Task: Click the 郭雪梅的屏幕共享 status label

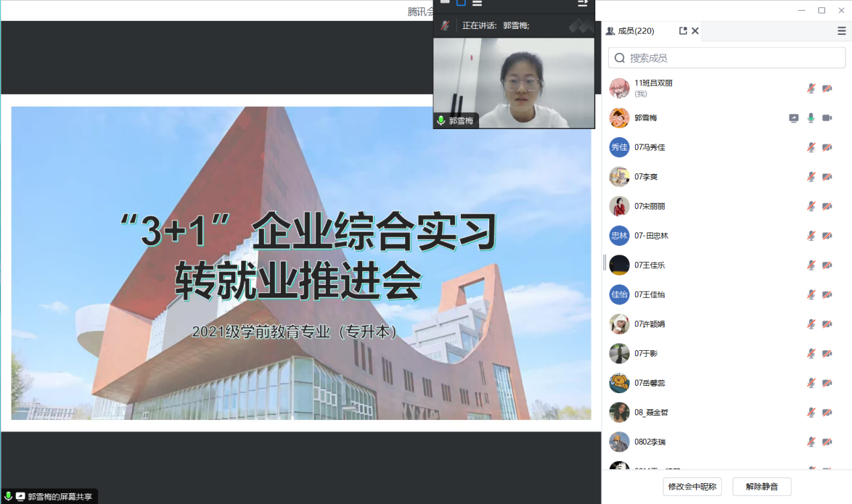Action: click(x=60, y=497)
